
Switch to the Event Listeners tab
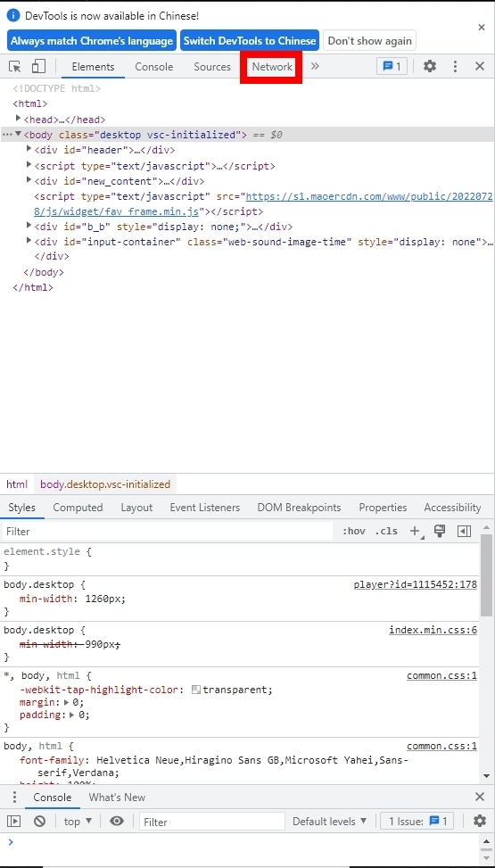[205, 508]
